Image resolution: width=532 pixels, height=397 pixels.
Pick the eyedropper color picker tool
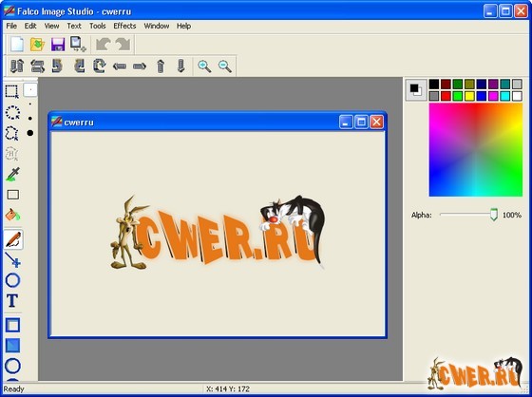pyautogui.click(x=13, y=174)
